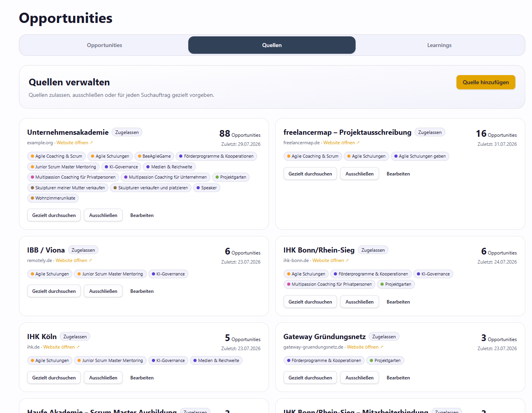Viewport: 532px width, 413px height.
Task: Open website link for IHK Köln
Action: pos(61,347)
